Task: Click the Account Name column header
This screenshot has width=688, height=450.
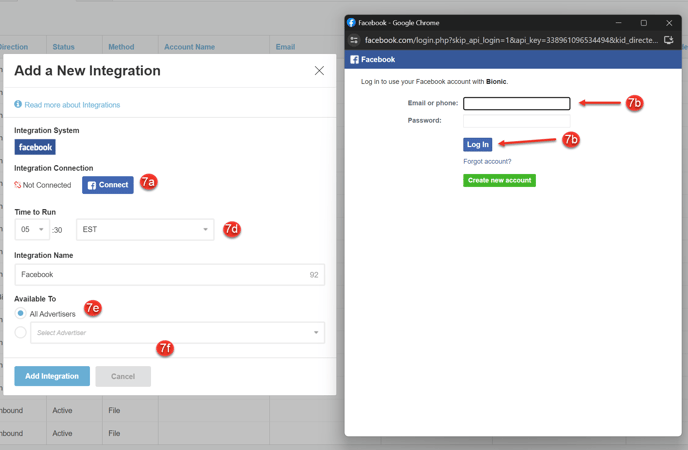Action: pyautogui.click(x=190, y=47)
